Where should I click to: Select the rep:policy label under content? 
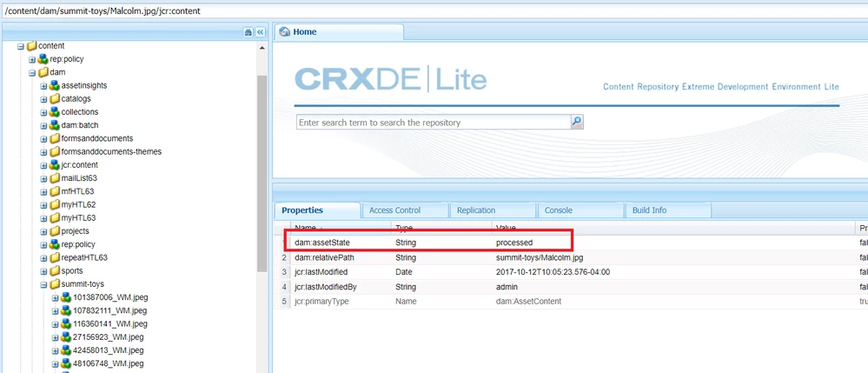pyautogui.click(x=67, y=59)
